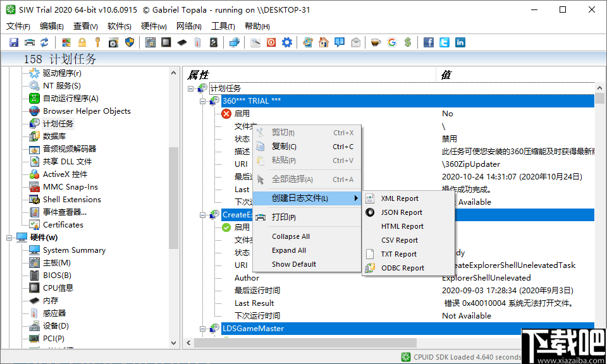The width and height of the screenshot is (607, 364).
Task: Click the Twitter icon in the toolbar
Action: pyautogui.click(x=444, y=42)
